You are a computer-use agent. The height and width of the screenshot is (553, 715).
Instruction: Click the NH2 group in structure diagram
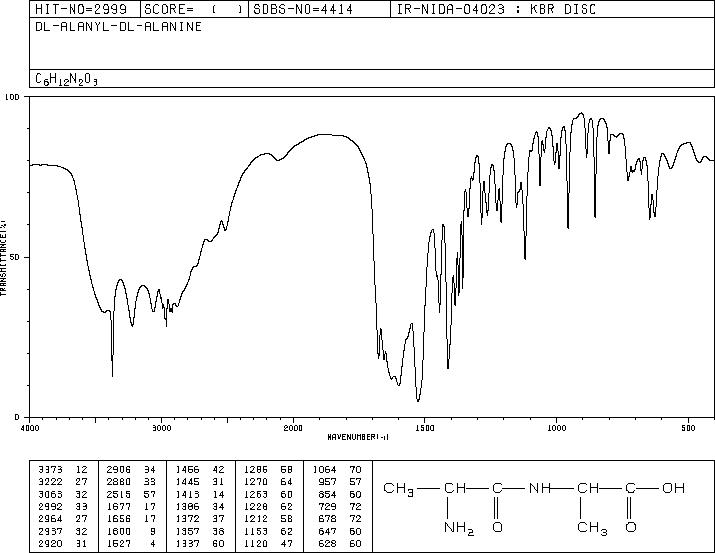click(x=459, y=528)
